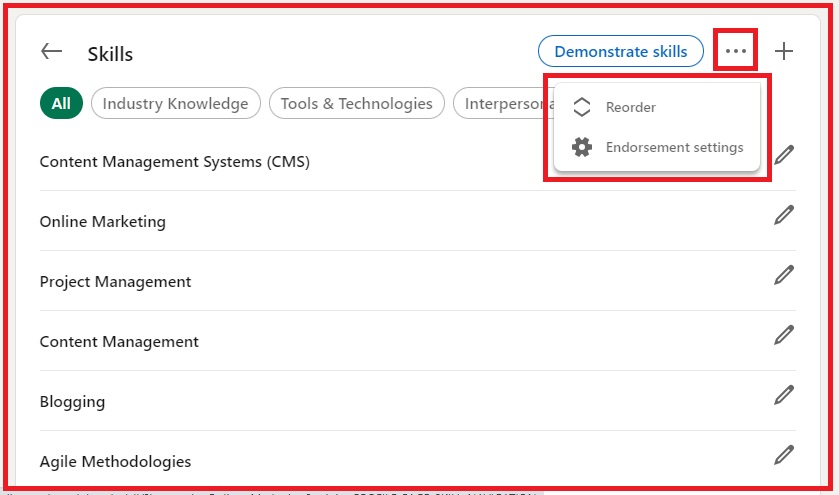Add a new skill with plus icon
The image size is (839, 495).
[784, 51]
